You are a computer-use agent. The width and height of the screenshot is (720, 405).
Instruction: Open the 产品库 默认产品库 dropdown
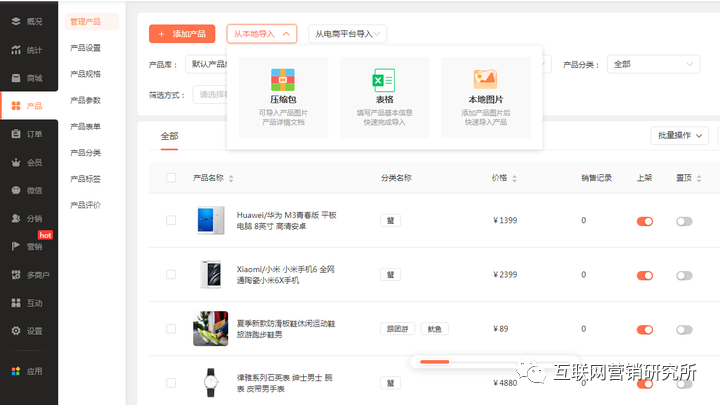click(207, 64)
